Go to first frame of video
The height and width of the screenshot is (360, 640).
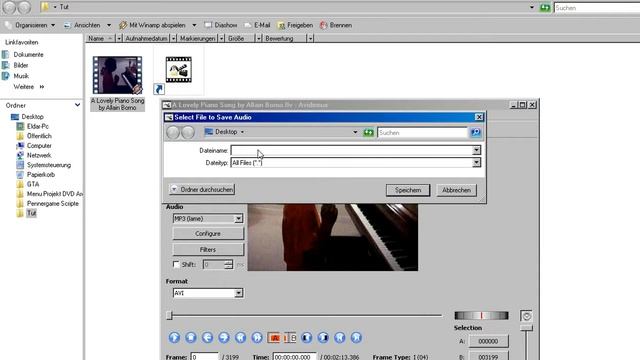(x=340, y=338)
